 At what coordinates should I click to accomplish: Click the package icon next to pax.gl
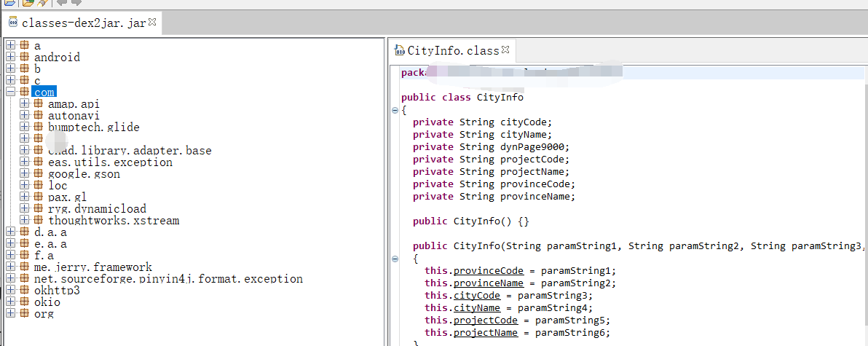pos(38,197)
